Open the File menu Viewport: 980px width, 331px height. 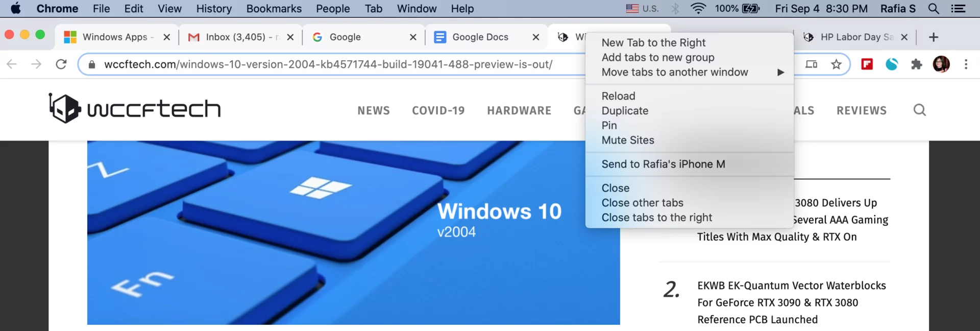point(101,9)
